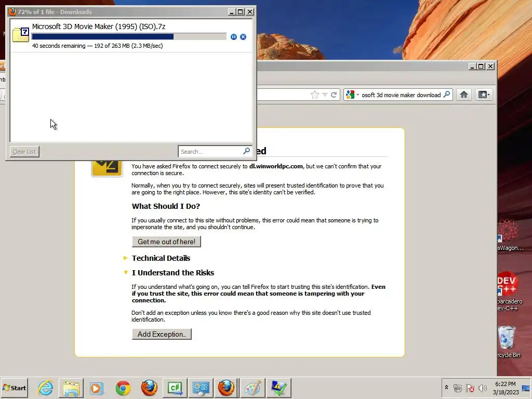
Task: Click the Add Exception button
Action: [162, 334]
